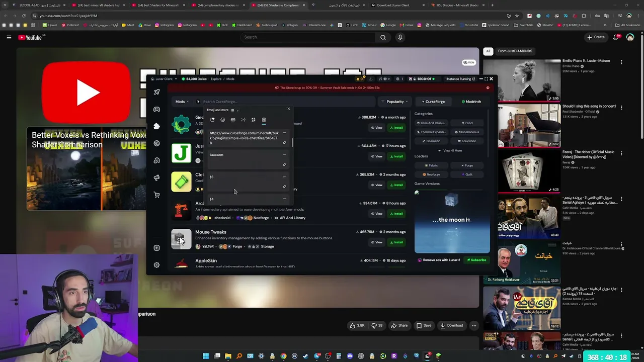644x362 pixels.
Task: Click the YouTube search box
Action: (x=307, y=37)
